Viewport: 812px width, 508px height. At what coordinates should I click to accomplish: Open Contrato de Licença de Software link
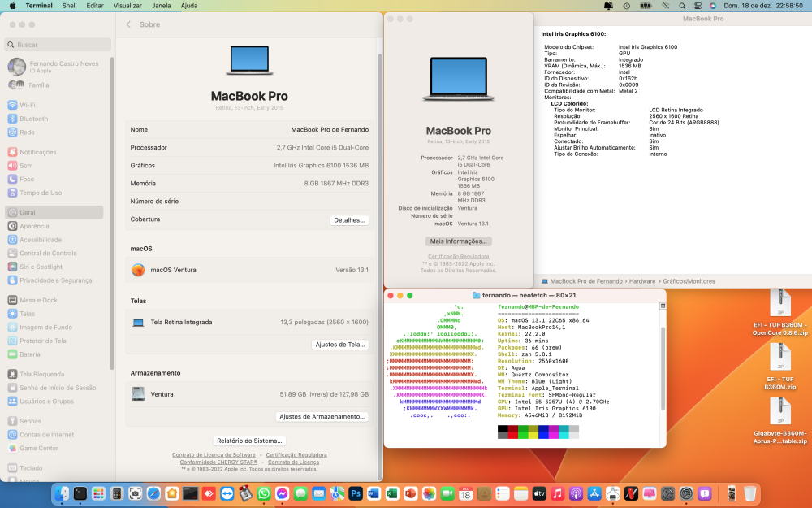point(214,455)
